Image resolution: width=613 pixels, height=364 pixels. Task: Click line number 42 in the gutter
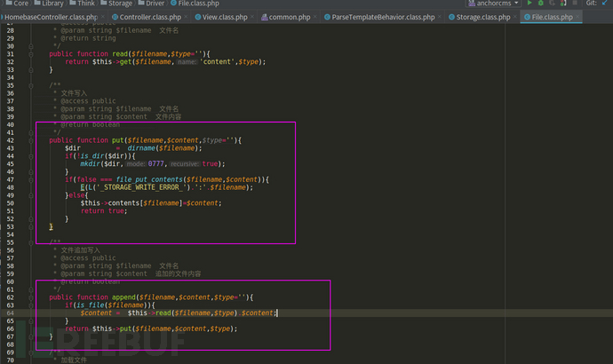(10, 140)
